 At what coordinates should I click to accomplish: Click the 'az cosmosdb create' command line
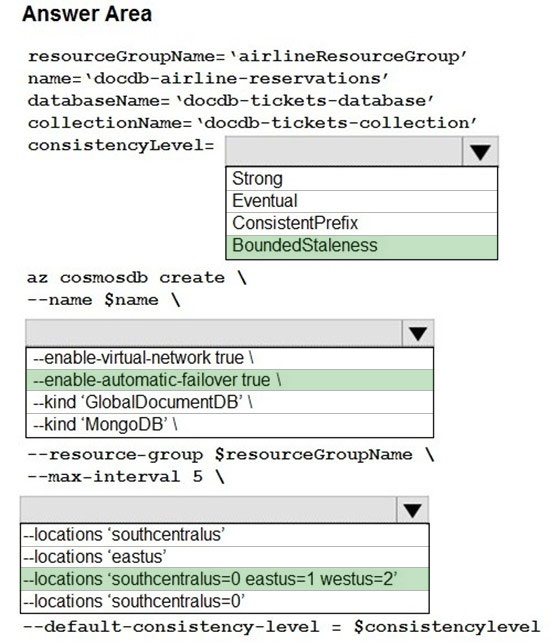point(137,278)
